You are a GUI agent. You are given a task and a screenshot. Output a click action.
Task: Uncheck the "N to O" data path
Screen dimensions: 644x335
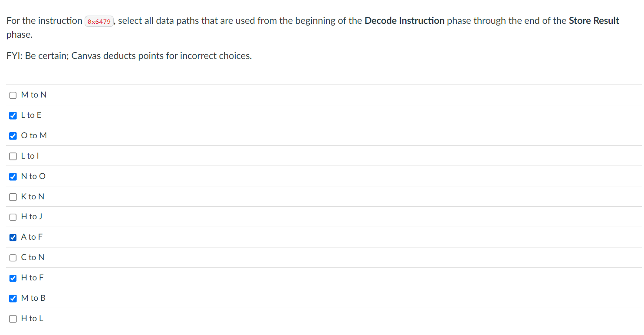(13, 176)
